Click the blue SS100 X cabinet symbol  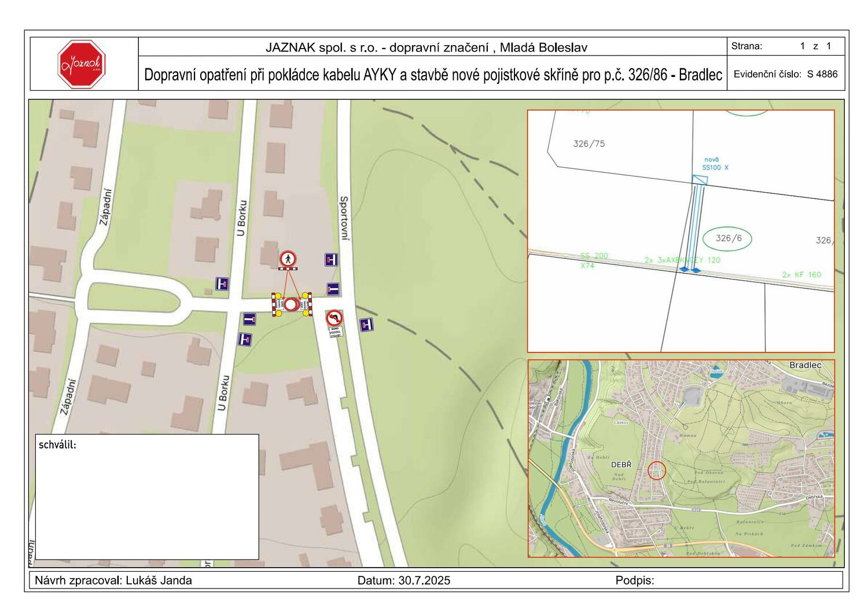tap(700, 181)
